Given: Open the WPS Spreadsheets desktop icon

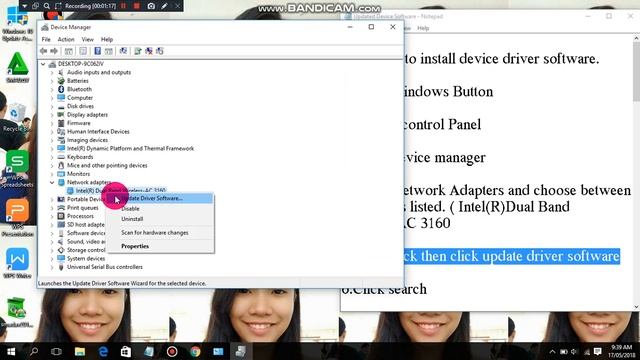Looking at the screenshot, I should tap(17, 169).
